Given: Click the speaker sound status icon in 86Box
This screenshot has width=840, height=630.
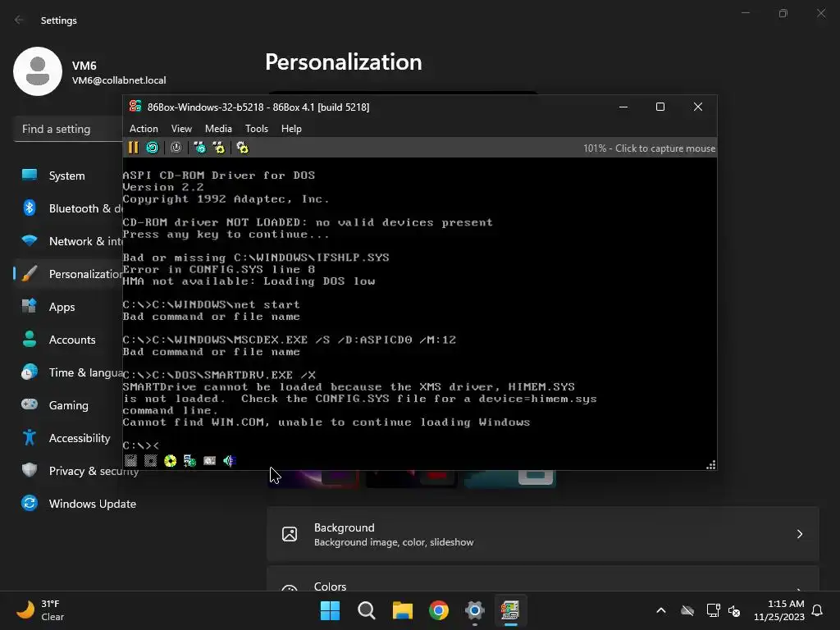Looking at the screenshot, I should [x=230, y=461].
